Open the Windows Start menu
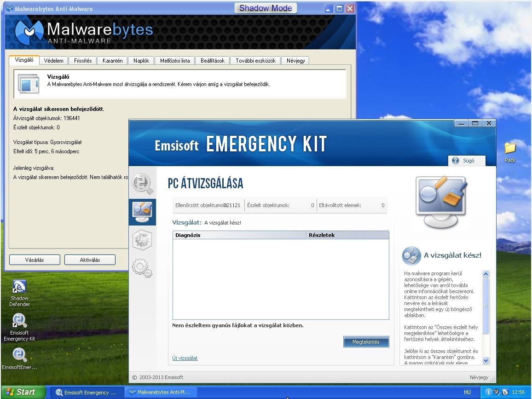 click(x=23, y=392)
